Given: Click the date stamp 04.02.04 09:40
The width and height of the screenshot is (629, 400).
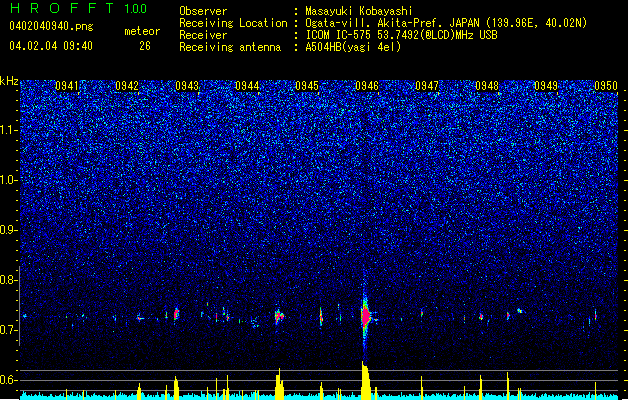Looking at the screenshot, I should (51, 46).
